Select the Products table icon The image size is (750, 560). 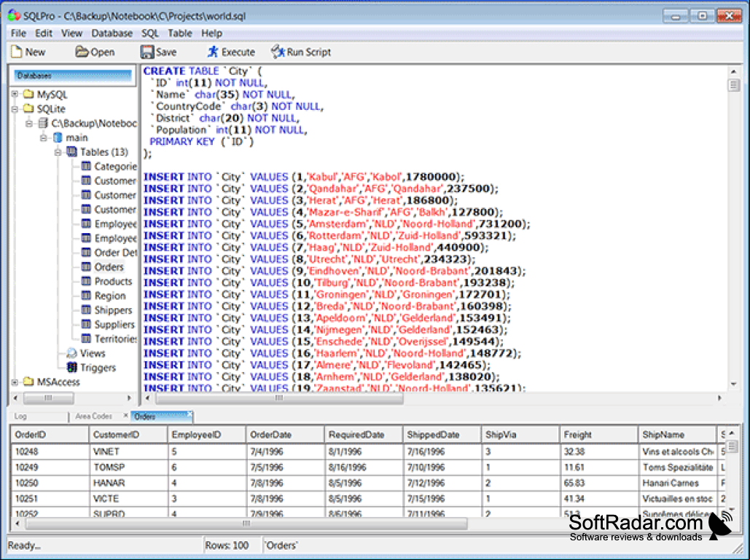[x=86, y=281]
